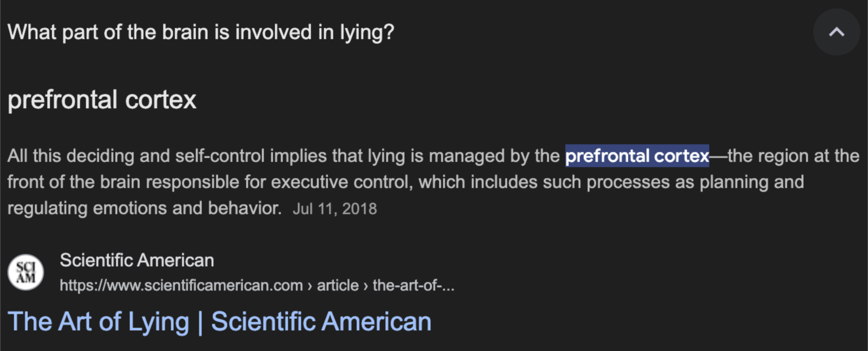Click the scientificamerican.com URL
The width and height of the screenshot is (868, 351).
[x=181, y=285]
